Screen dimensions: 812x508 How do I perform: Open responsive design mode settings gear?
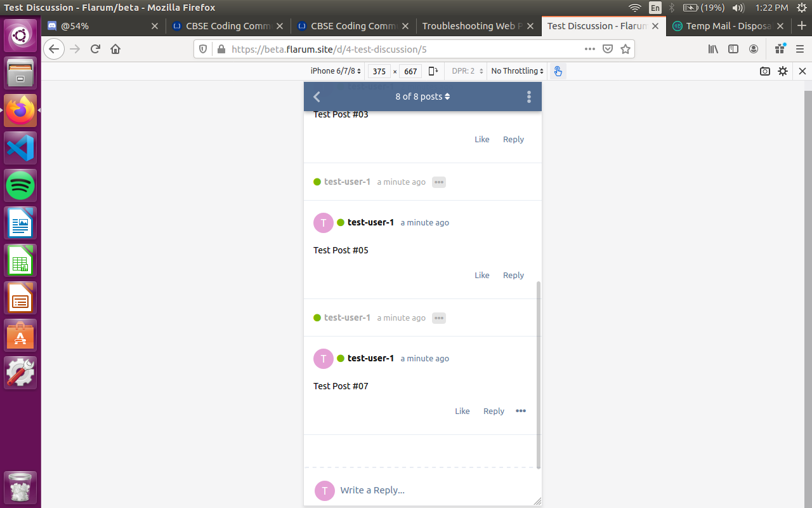coord(783,71)
